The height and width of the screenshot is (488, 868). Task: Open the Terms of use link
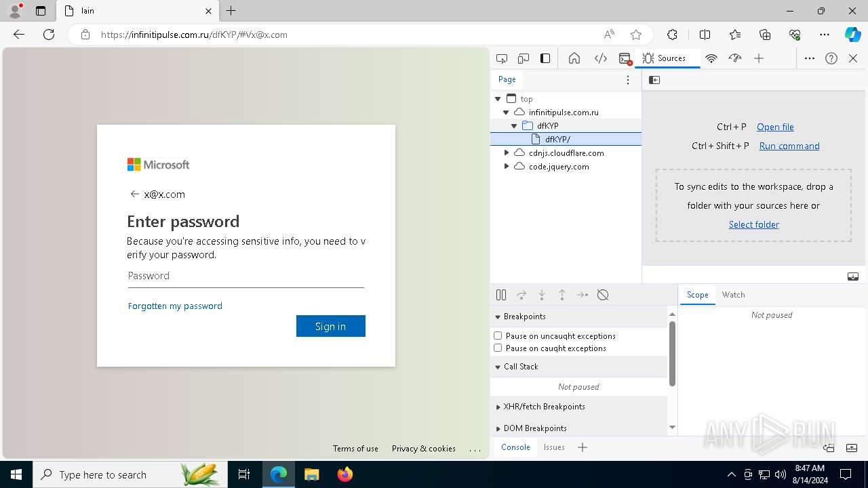[x=355, y=449]
